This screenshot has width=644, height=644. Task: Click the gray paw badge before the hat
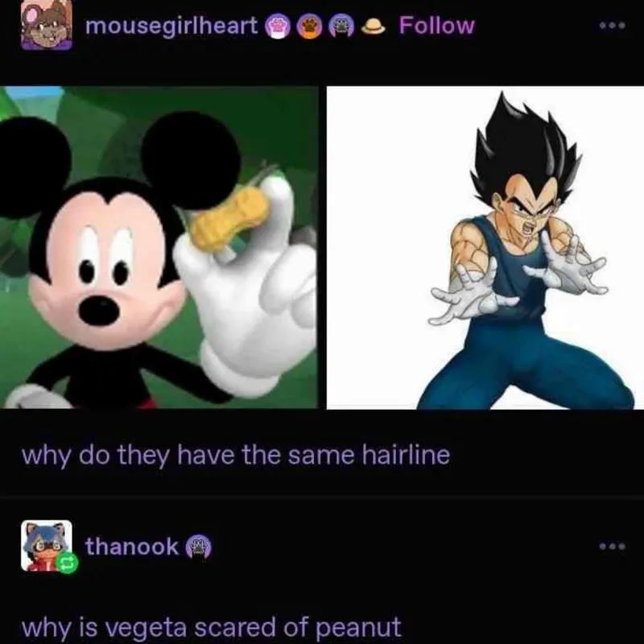pyautogui.click(x=341, y=27)
